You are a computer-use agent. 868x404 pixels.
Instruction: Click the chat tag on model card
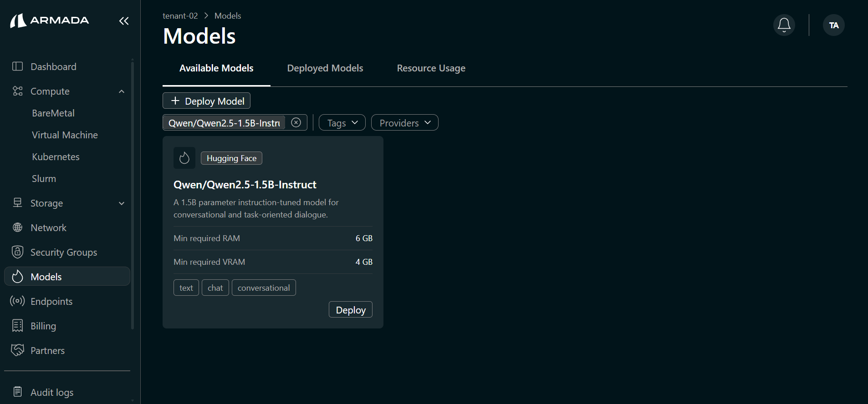tap(215, 288)
